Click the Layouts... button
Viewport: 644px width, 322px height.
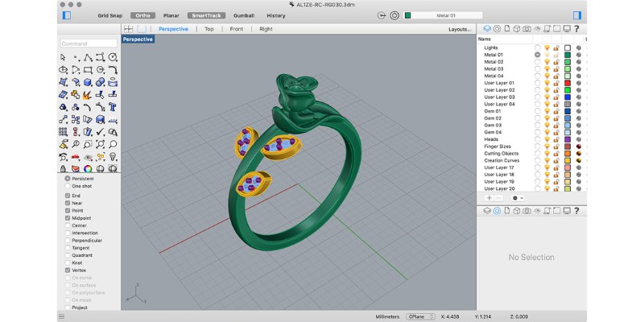pos(460,29)
